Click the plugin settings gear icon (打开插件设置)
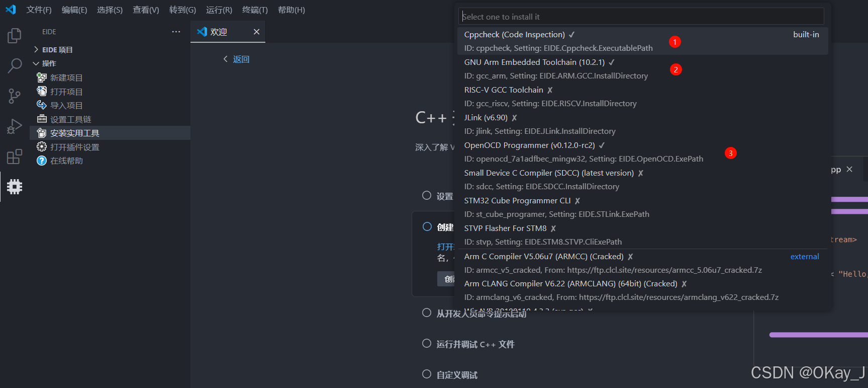Image resolution: width=868 pixels, height=388 pixels. tap(42, 146)
